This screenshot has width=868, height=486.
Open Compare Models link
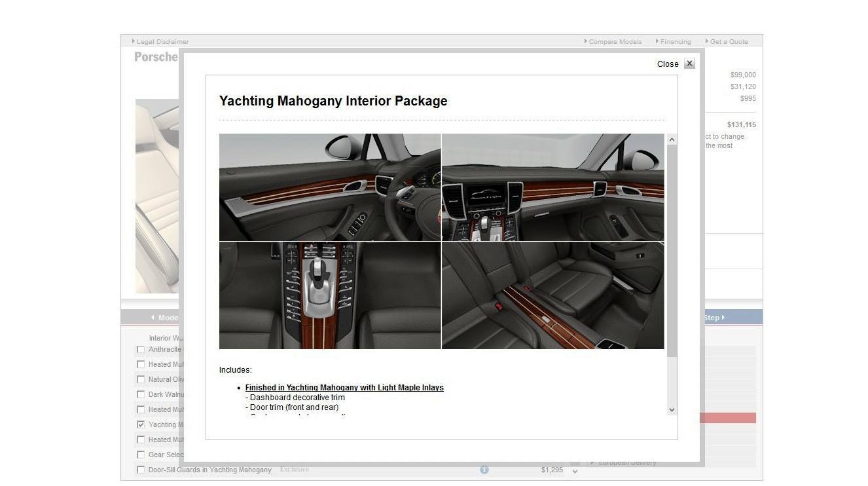(615, 41)
